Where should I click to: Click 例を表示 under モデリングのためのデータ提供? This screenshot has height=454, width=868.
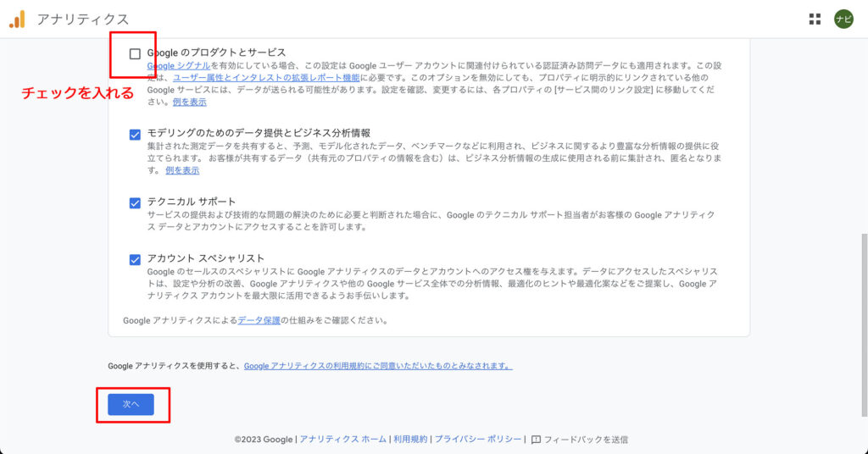click(x=182, y=170)
